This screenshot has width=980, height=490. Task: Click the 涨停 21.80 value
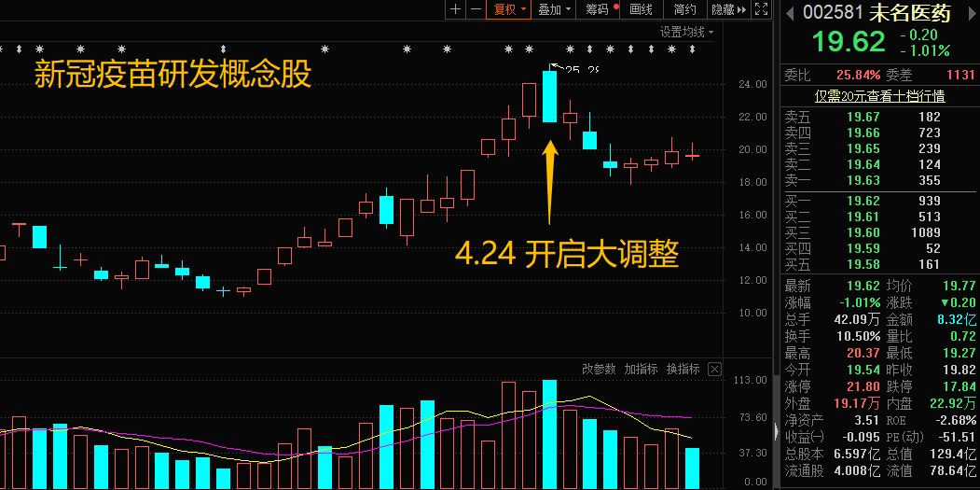pyautogui.click(x=863, y=386)
